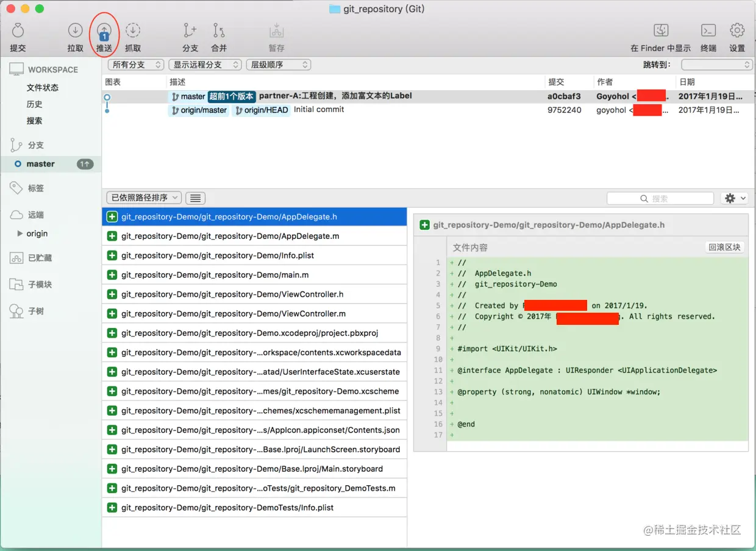This screenshot has height=551, width=756.
Task: Click the 子模块 submodule icon in sidebar
Action: 16,285
